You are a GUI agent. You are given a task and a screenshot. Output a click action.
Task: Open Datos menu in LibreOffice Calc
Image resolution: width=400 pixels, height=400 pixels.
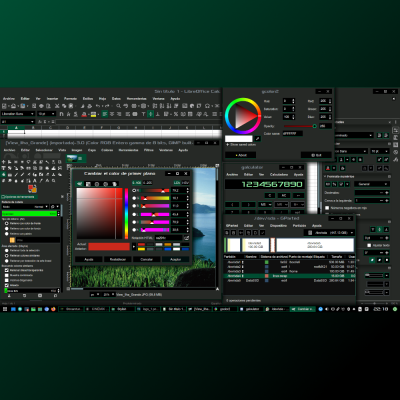click(116, 99)
